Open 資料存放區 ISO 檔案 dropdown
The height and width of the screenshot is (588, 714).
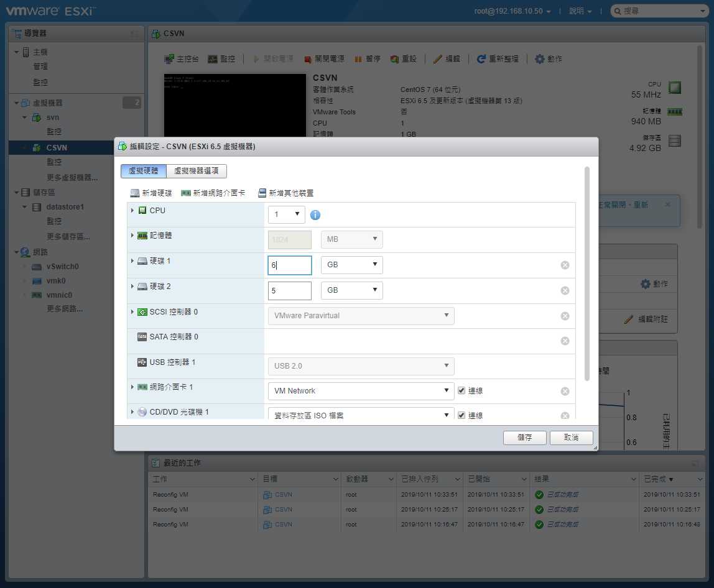click(361, 414)
